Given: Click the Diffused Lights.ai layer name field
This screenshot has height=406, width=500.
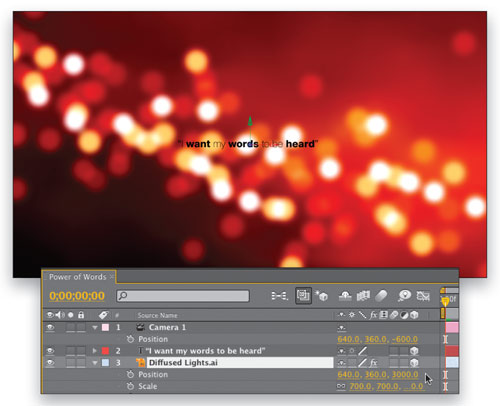Looking at the screenshot, I should pyautogui.click(x=240, y=363).
